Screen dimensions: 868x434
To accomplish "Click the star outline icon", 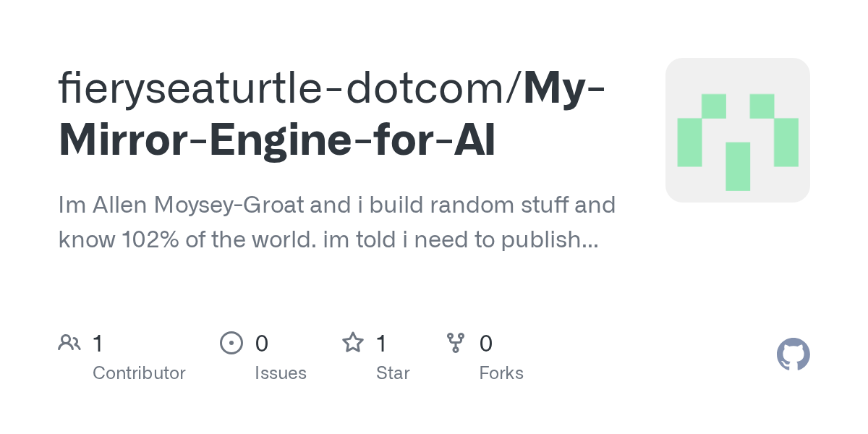I will click(x=353, y=342).
